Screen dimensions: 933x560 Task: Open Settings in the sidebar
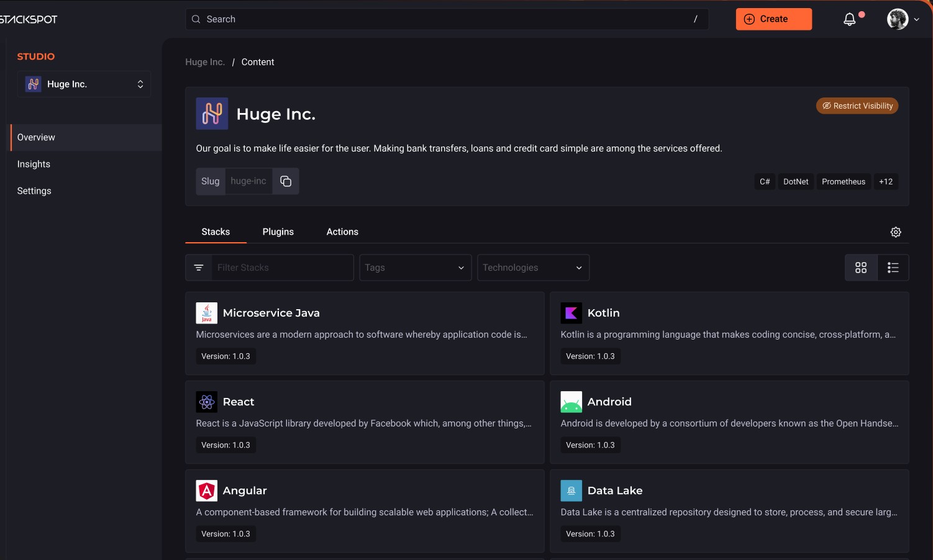coord(86,191)
